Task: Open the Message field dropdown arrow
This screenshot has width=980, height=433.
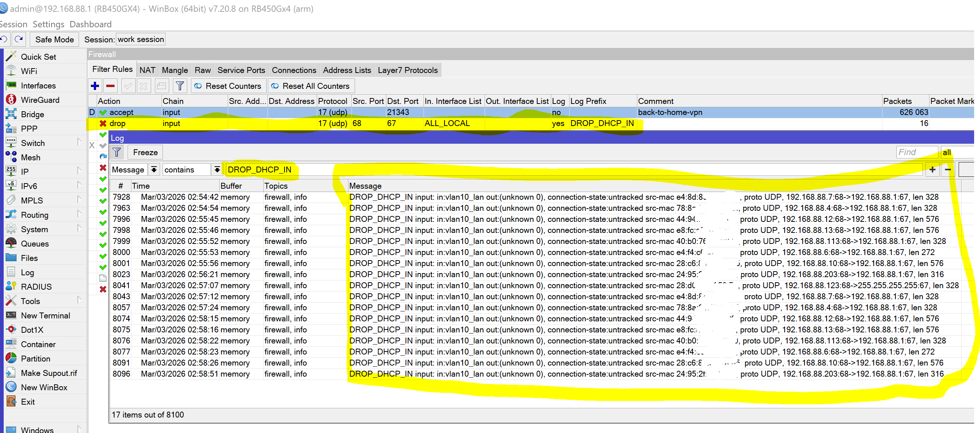Action: pyautogui.click(x=154, y=170)
